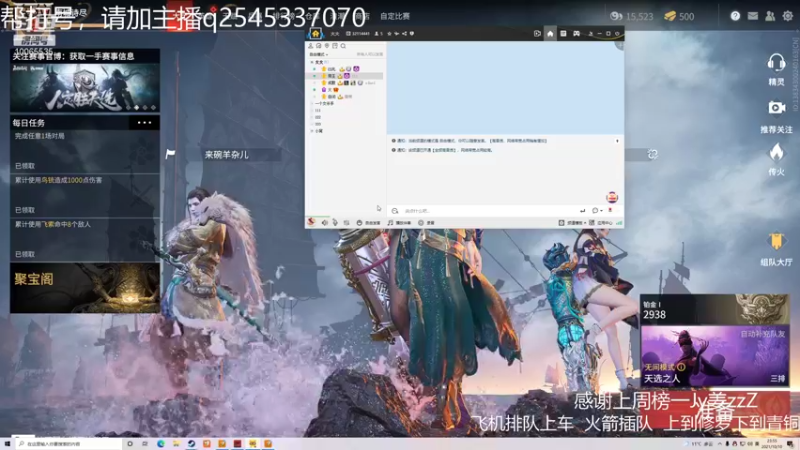Viewport: 800px width, 450px height.
Task: Click the player name 来碗羊杂儿
Action: (x=227, y=155)
